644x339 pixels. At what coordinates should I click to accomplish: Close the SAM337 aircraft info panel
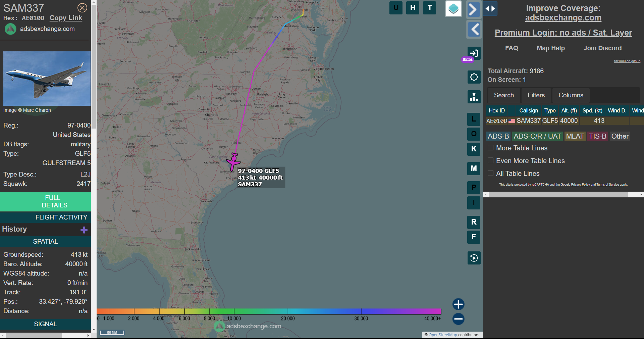tap(82, 8)
